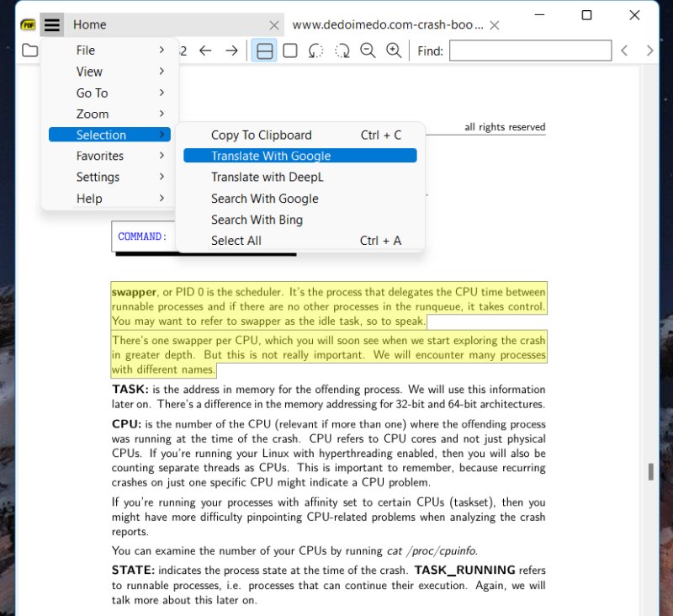Screen dimensions: 673x616
Task: Click the zoom out magnifier
Action: click(368, 50)
